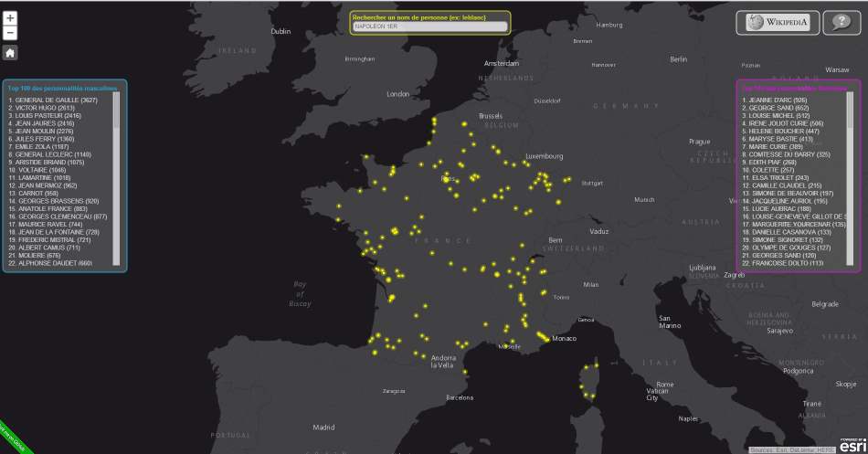Zoom in with the plus button
Image resolution: width=868 pixels, height=454 pixels.
(x=10, y=18)
